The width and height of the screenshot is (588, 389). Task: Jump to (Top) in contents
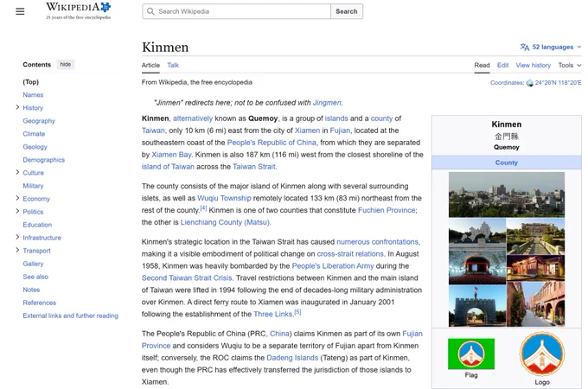31,82
